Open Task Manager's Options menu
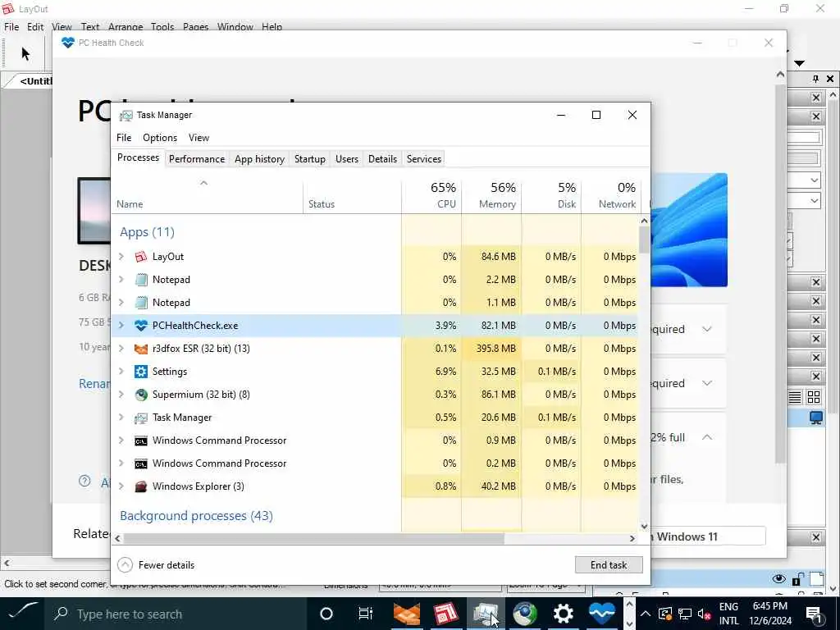This screenshot has width=840, height=630. 160,138
